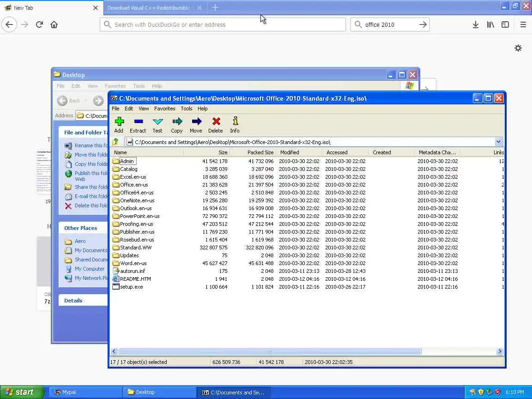The width and height of the screenshot is (532, 399).
Task: Reload the browser page
Action: point(39,24)
